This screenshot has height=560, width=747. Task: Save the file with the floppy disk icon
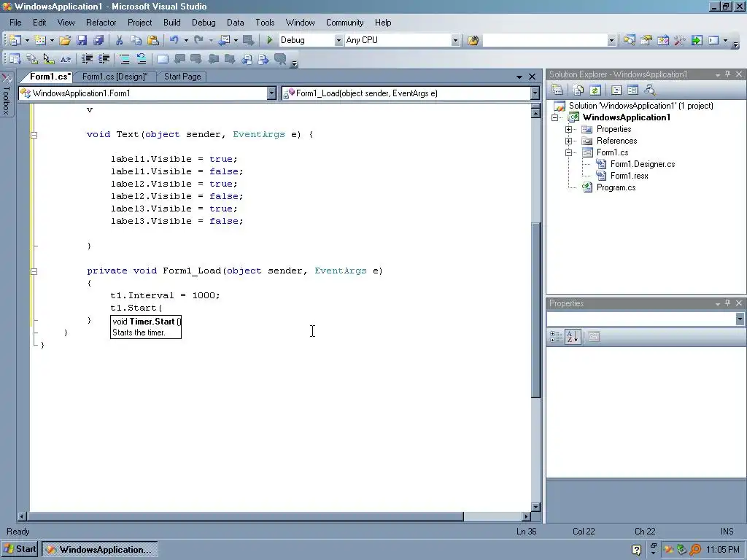coord(82,41)
